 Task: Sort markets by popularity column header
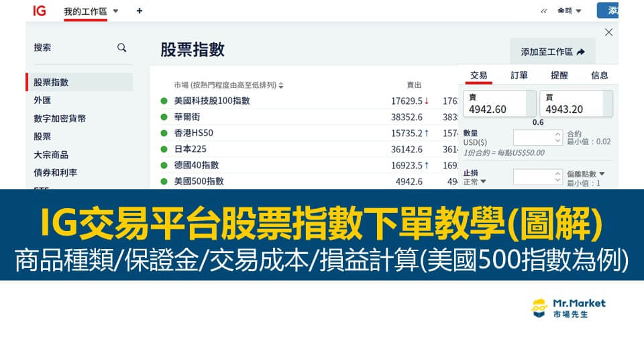point(228,85)
